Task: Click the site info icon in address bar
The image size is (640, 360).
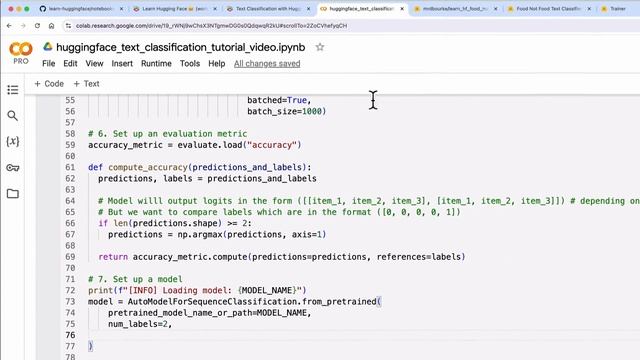Action: point(68,26)
